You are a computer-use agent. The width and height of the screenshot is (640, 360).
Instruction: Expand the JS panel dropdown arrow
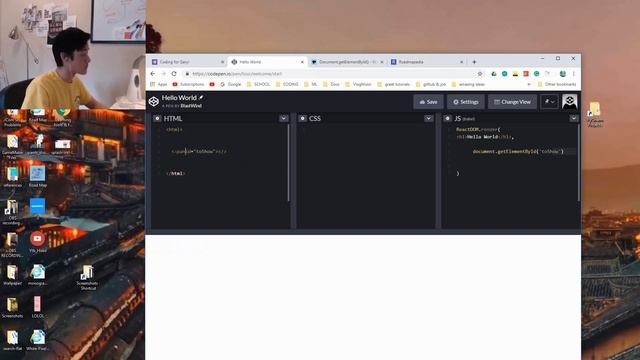click(x=574, y=118)
